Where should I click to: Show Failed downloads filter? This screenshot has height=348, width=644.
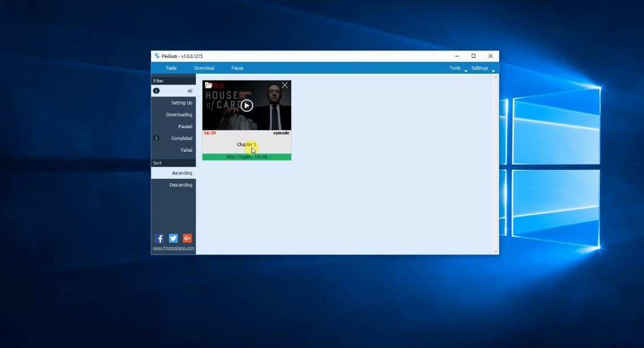(x=173, y=150)
